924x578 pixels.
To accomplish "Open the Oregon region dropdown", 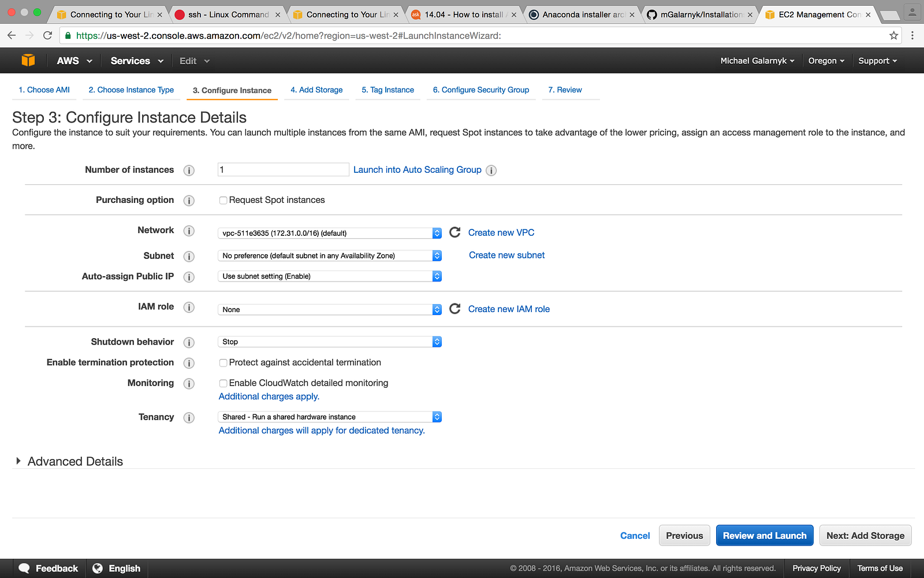I will coord(826,61).
